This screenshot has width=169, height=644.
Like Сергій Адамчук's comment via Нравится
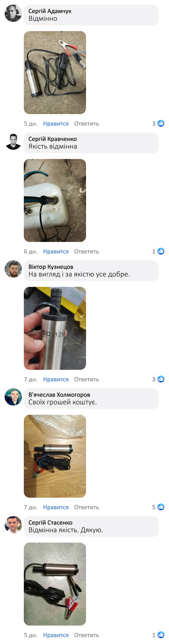click(56, 124)
